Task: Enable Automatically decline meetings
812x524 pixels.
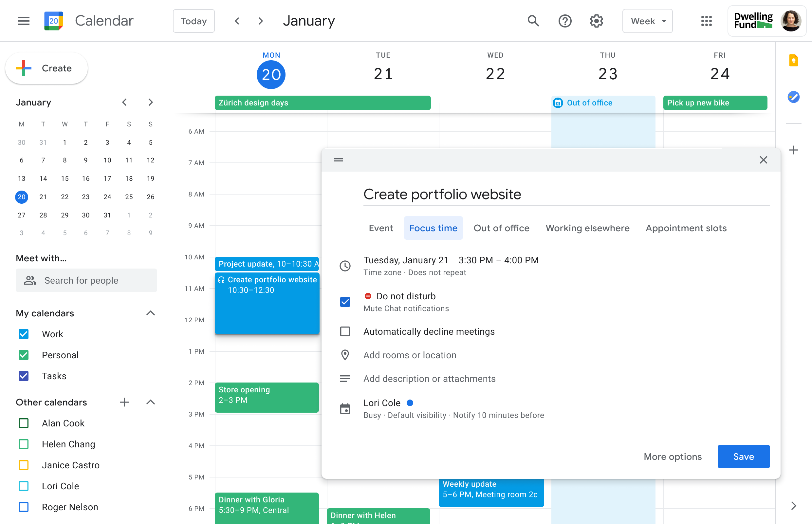Action: [x=345, y=331]
